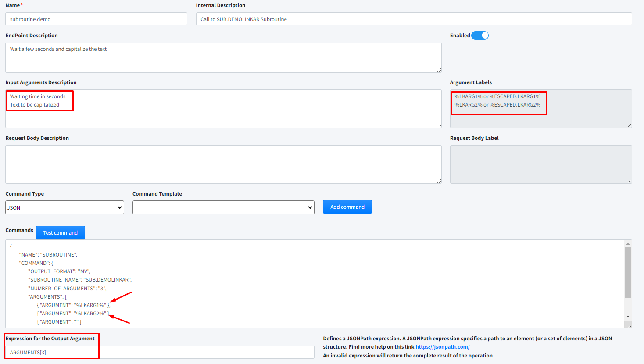Focus the Internal Description field
Image resolution: width=644 pixels, height=364 pixels.
[413, 19]
